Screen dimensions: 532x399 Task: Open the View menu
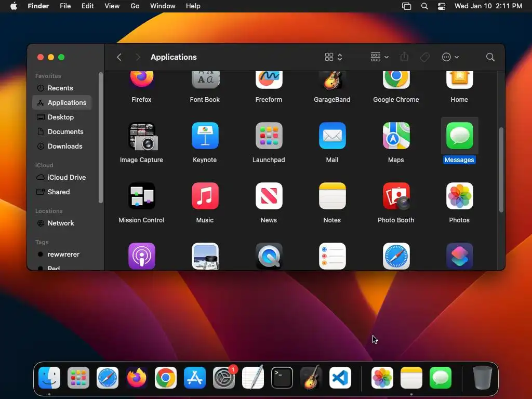112,6
